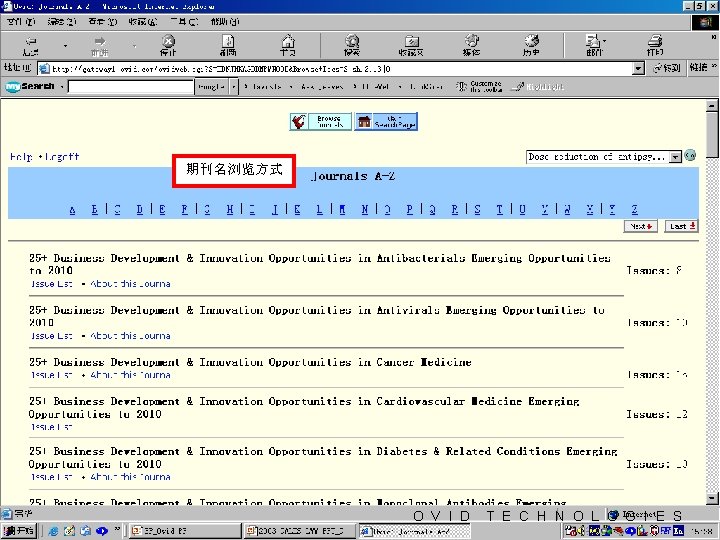720x540 pixels.
Task: Click the mySearch toolbar input field
Action: (131, 86)
